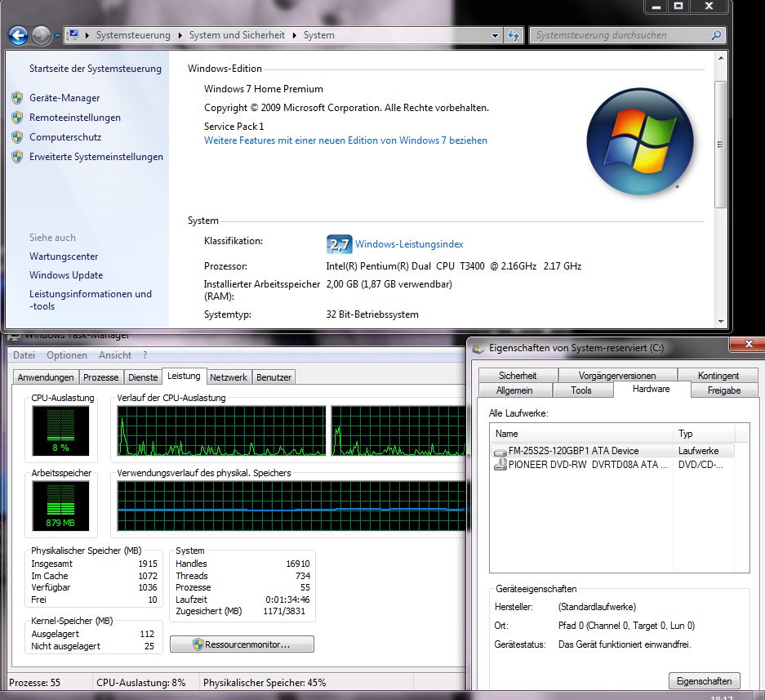This screenshot has height=700, width=765.
Task: Click the grayed Forward navigation arrow
Action: pyautogui.click(x=41, y=35)
